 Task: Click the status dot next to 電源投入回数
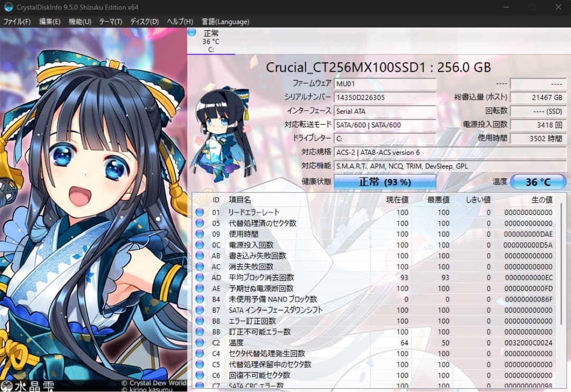(199, 245)
